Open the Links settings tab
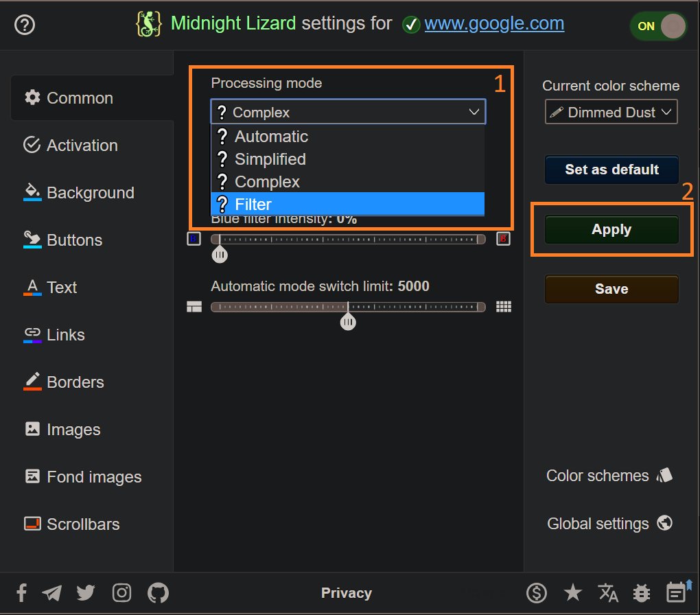The image size is (700, 615). click(54, 334)
